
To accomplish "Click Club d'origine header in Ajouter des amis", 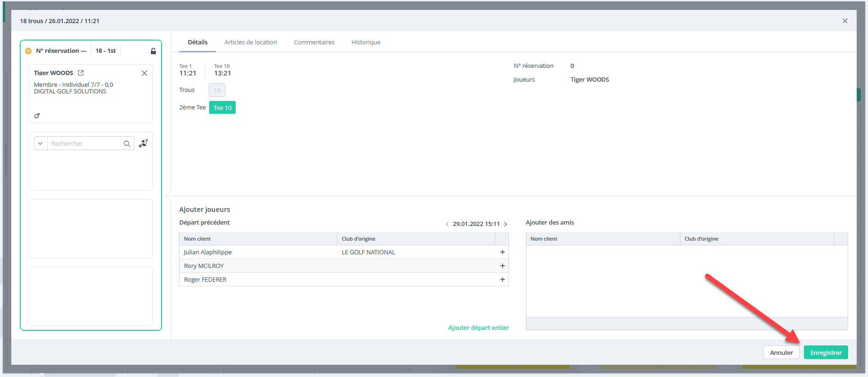I will 757,239.
